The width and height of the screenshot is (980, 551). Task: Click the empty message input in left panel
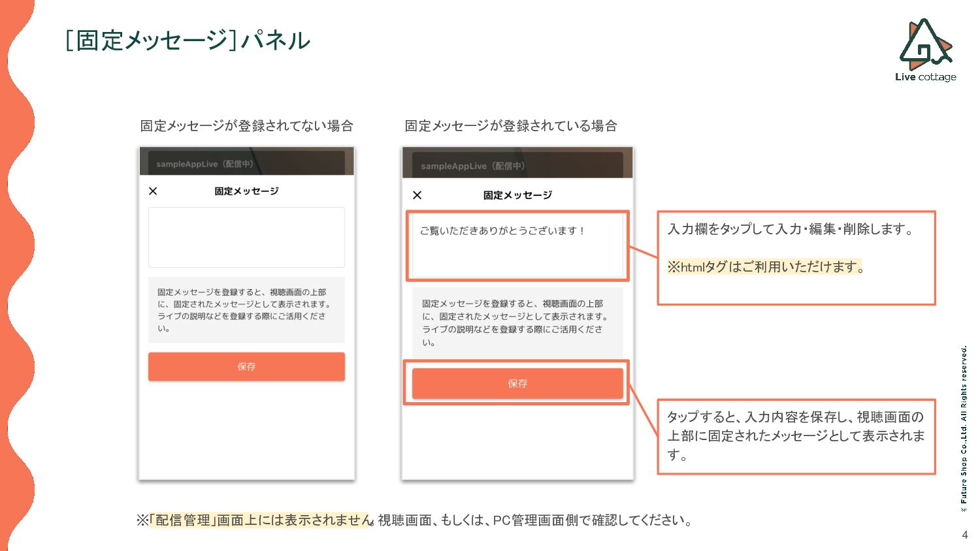(246, 238)
